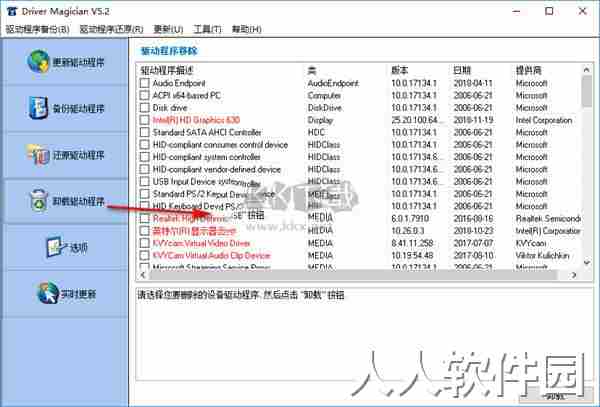
Task: Tick HID-compliant system controller checkbox
Action: pos(144,157)
